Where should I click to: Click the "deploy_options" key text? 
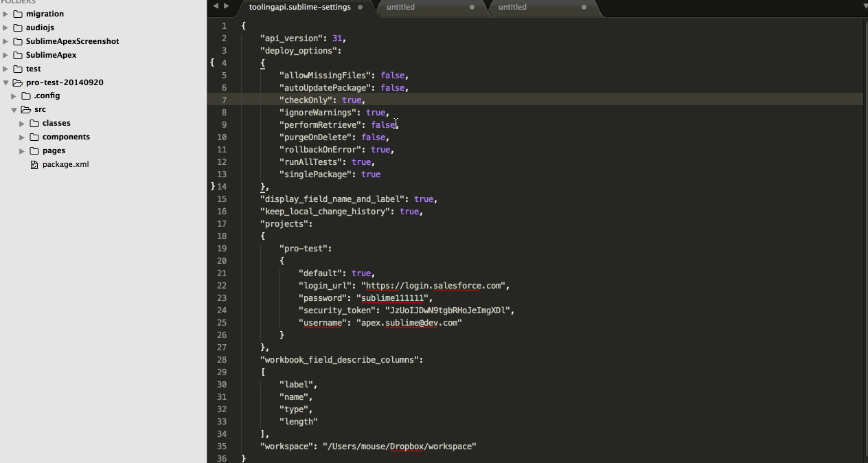point(298,51)
